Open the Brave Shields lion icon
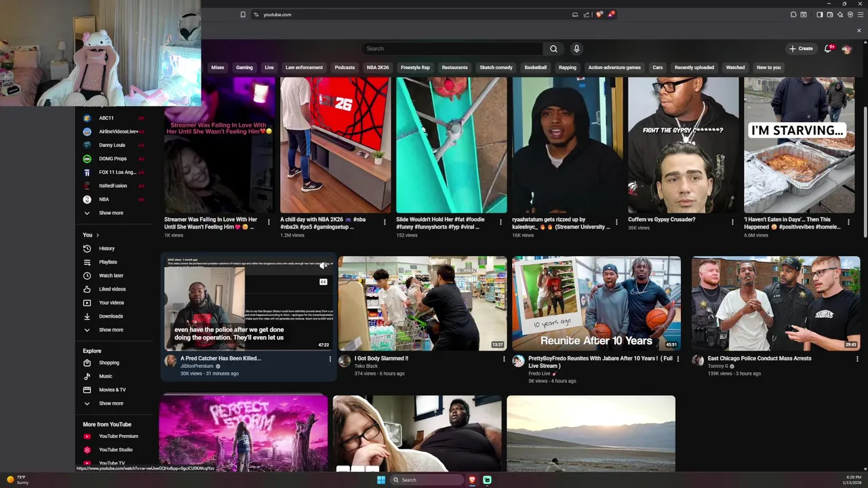This screenshot has width=868, height=488. click(x=599, y=14)
